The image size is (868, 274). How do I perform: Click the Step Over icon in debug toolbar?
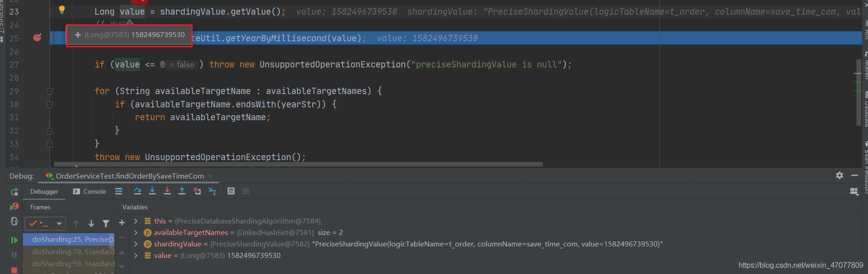(x=137, y=191)
